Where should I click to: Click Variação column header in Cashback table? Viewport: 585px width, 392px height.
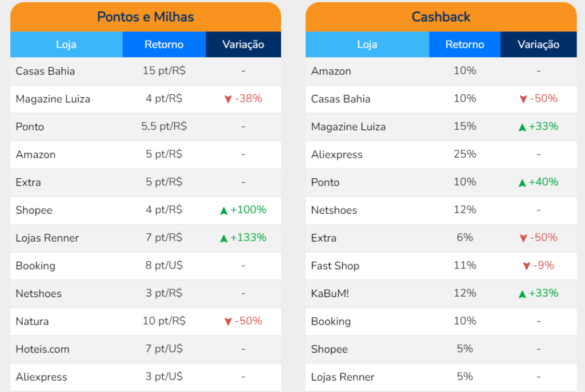click(538, 45)
